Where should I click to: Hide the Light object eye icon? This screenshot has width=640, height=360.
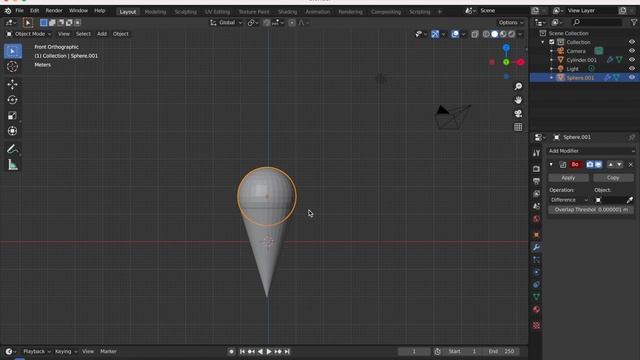point(632,69)
